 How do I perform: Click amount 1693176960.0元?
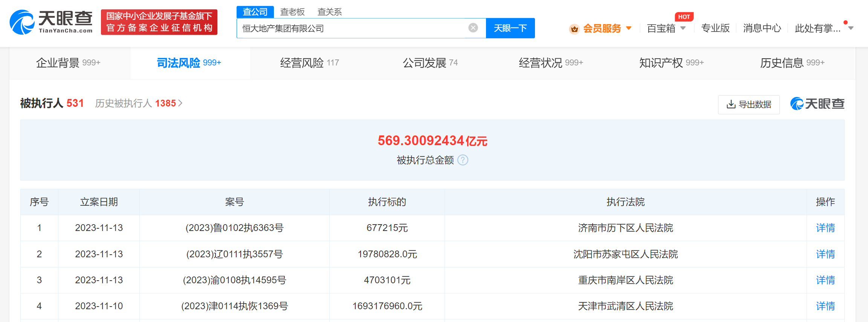pos(387,306)
